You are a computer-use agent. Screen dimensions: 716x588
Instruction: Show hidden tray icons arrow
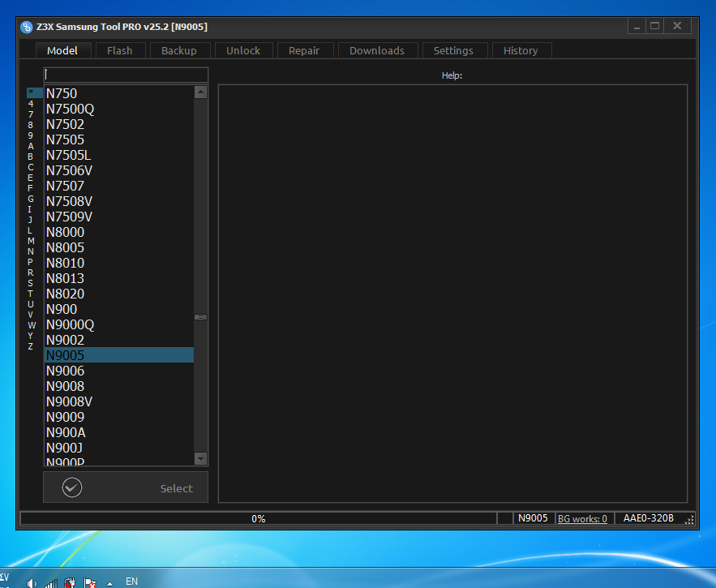[x=110, y=583]
